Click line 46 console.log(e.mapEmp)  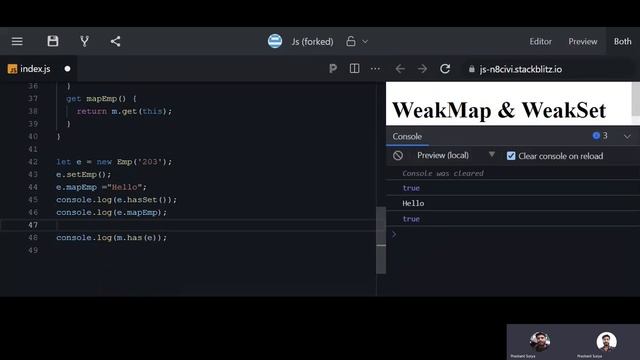click(x=111, y=213)
